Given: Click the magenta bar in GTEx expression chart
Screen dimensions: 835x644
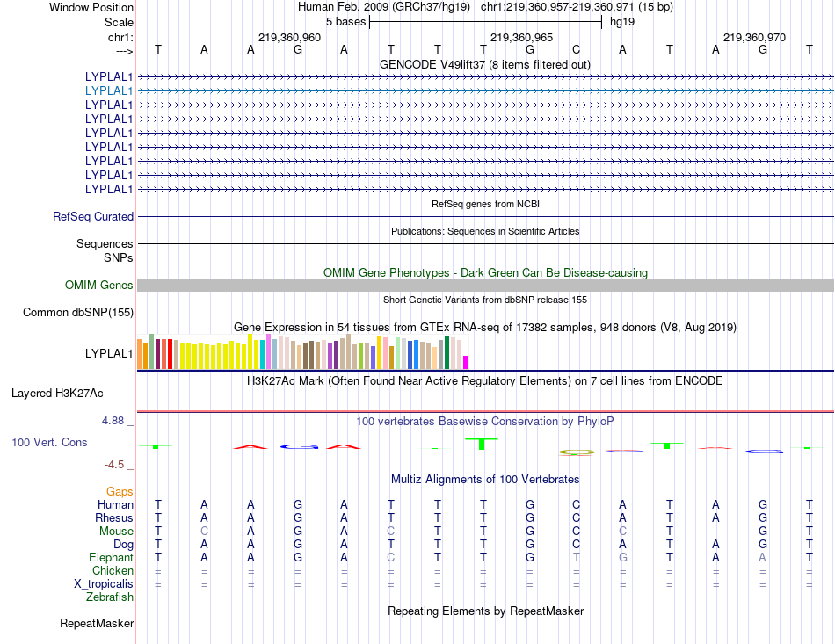Looking at the screenshot, I should pos(466,363).
